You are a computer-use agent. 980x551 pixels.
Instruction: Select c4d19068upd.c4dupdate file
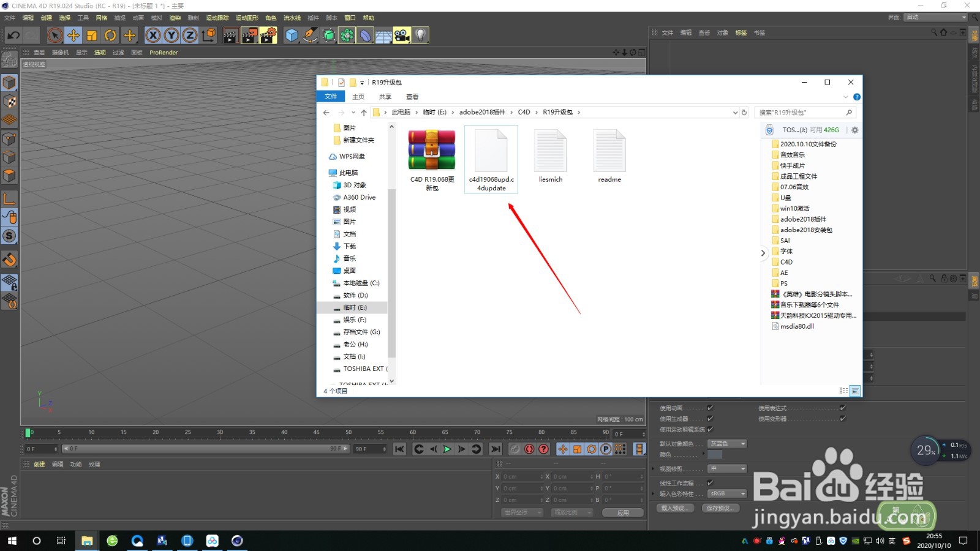pyautogui.click(x=491, y=160)
